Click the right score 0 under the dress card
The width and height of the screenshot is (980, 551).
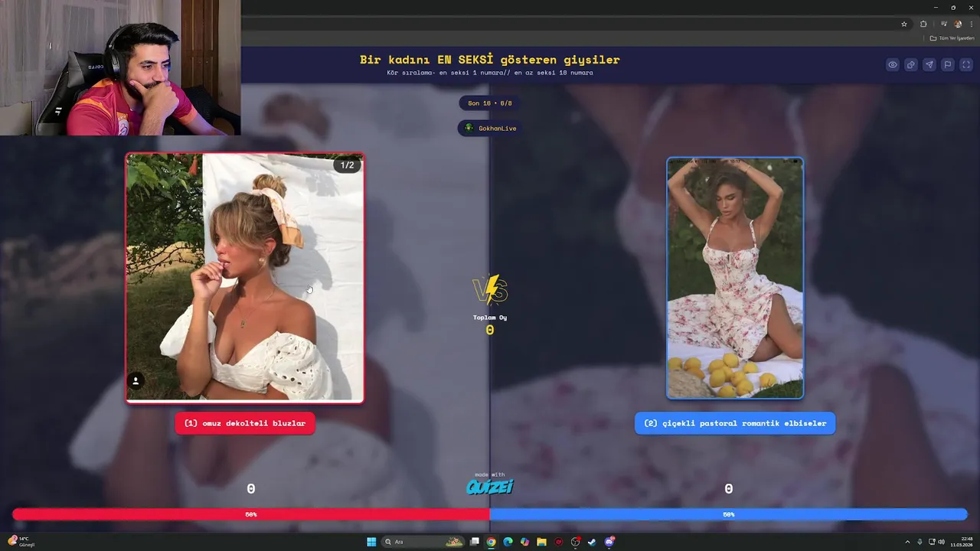coord(729,488)
